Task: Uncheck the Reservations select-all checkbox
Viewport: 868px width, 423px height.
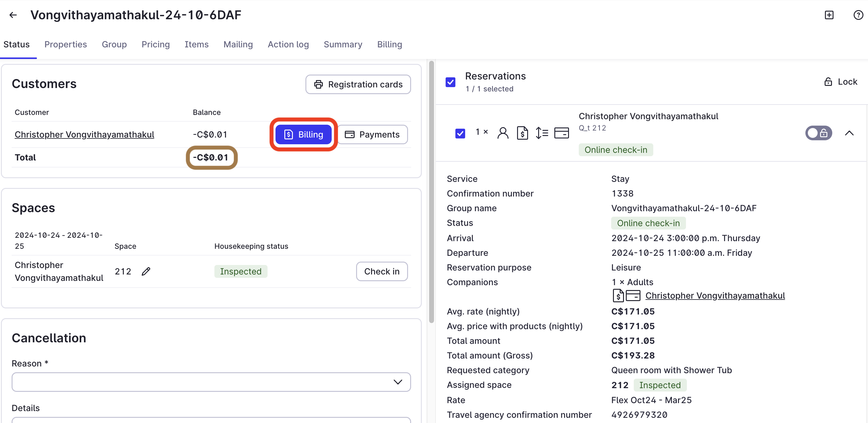Action: [450, 82]
